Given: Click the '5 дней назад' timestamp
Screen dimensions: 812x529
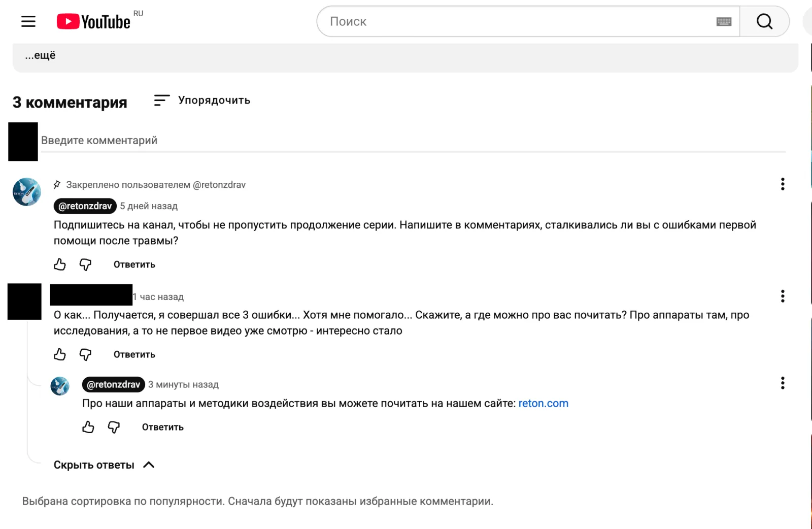Looking at the screenshot, I should pos(149,206).
